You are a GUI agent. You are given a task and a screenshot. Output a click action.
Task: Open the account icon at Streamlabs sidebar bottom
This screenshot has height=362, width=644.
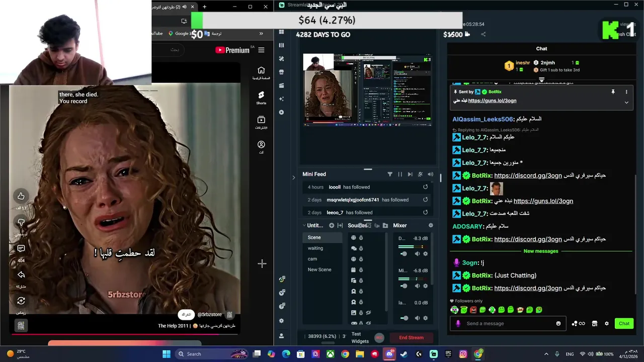[x=281, y=336]
